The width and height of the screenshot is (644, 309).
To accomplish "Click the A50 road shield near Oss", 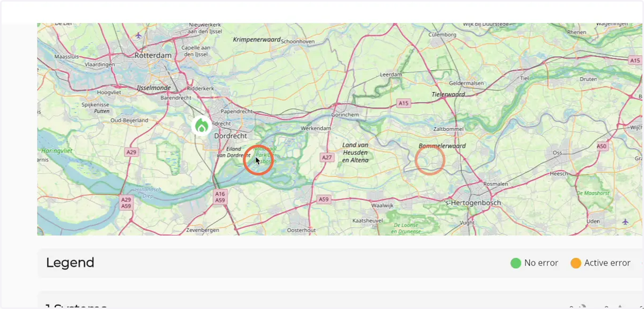I will (602, 146).
